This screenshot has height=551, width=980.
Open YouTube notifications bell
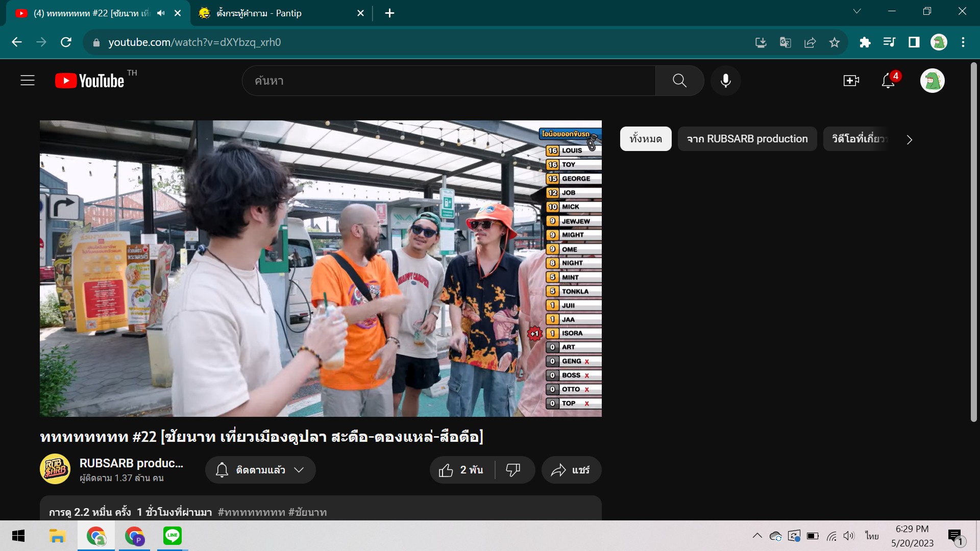[x=888, y=81]
